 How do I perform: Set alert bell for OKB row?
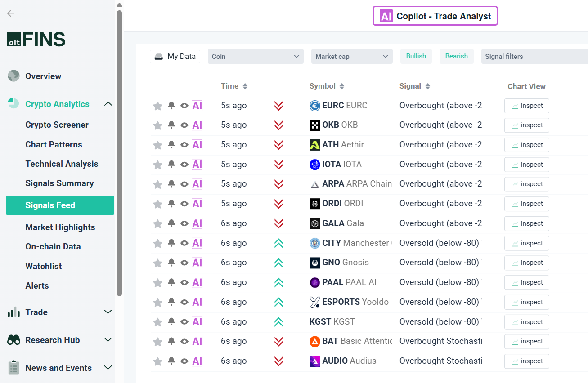pos(171,125)
